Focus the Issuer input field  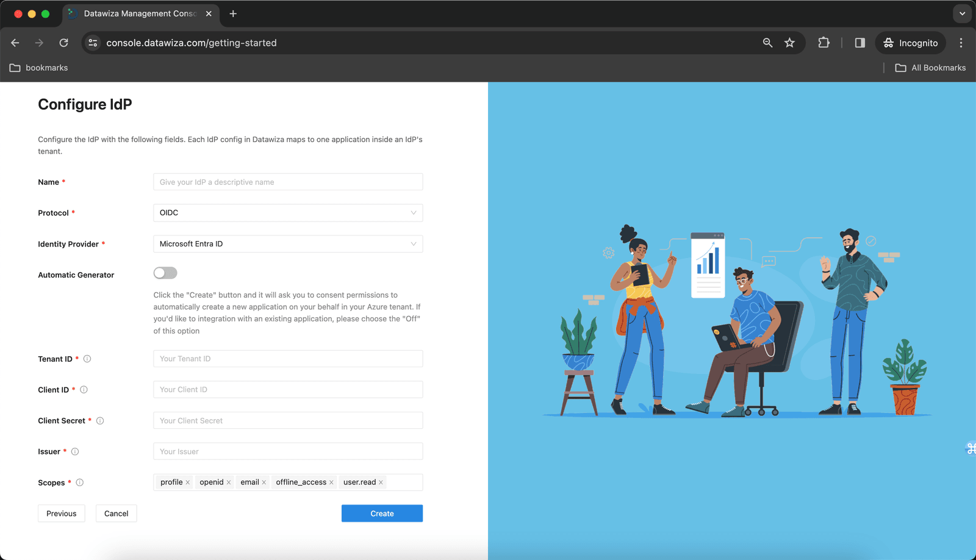pyautogui.click(x=288, y=451)
